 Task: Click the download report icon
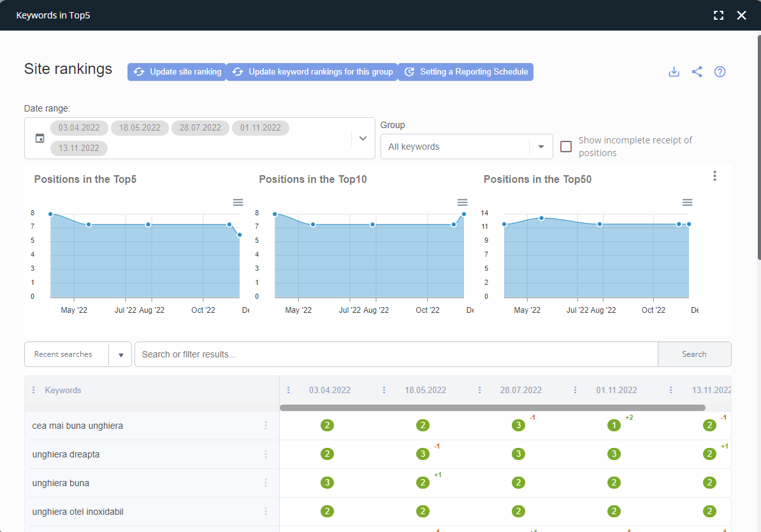pos(674,72)
